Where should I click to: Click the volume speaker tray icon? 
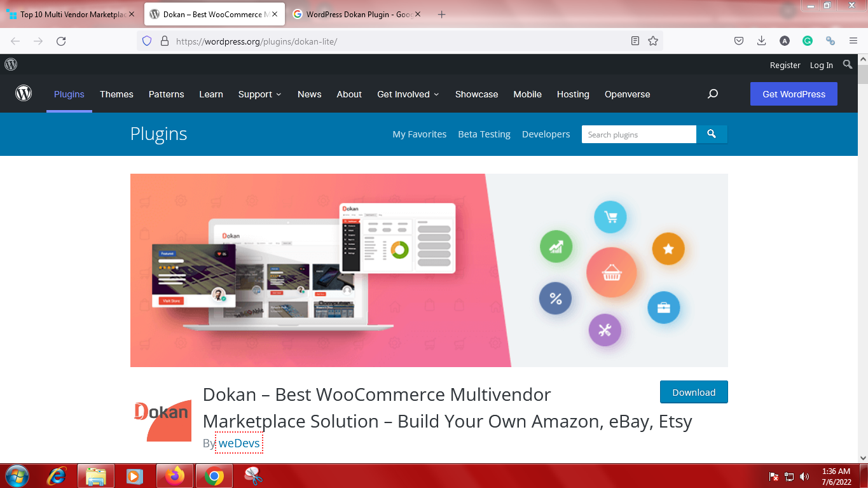[804, 476]
